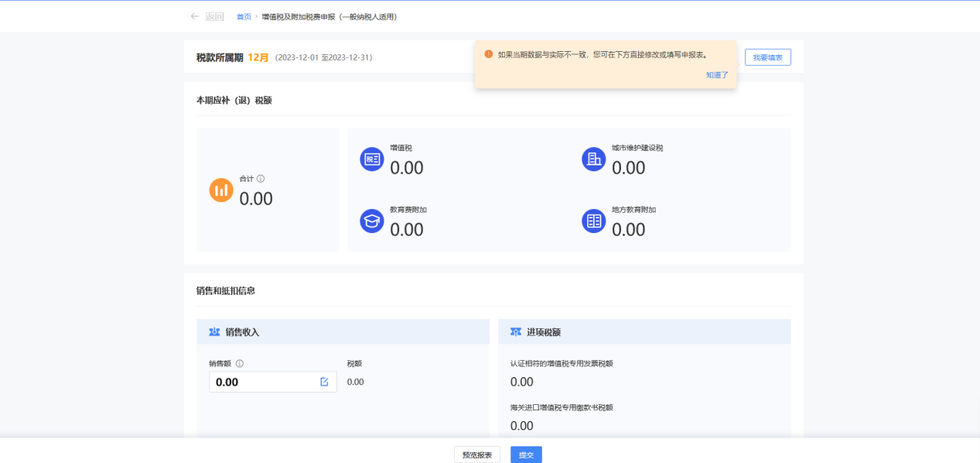Click the 教育费附加 graduation cap icon
The image size is (980, 463).
coord(372,221)
